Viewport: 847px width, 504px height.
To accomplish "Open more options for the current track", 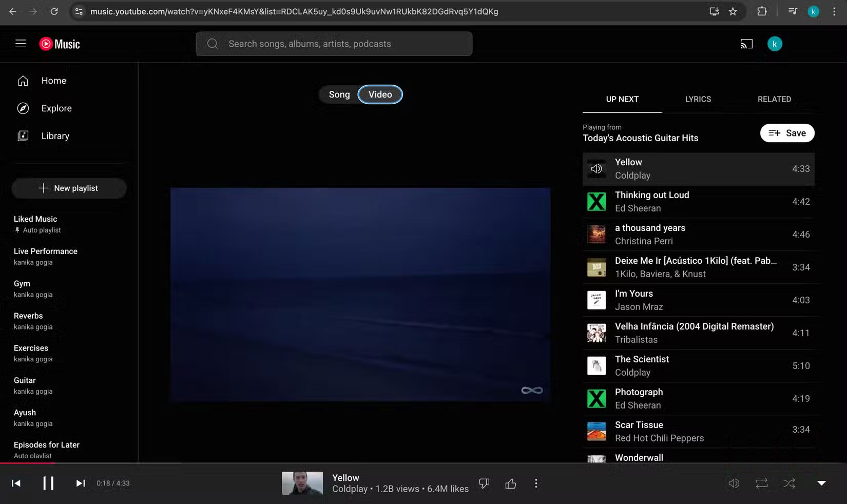I will click(536, 483).
